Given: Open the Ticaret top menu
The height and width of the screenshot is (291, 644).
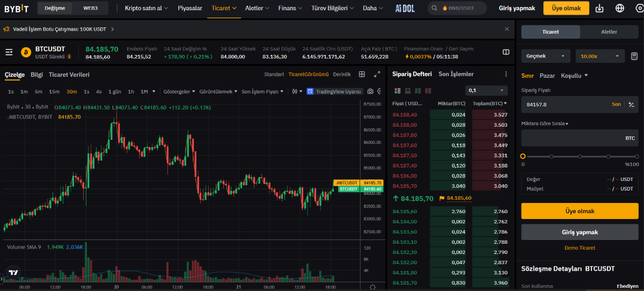Looking at the screenshot, I should point(224,8).
